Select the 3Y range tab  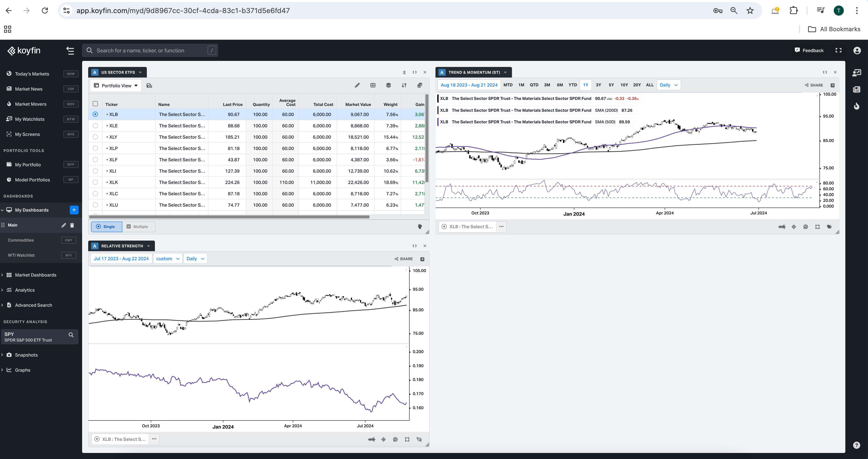tap(598, 85)
